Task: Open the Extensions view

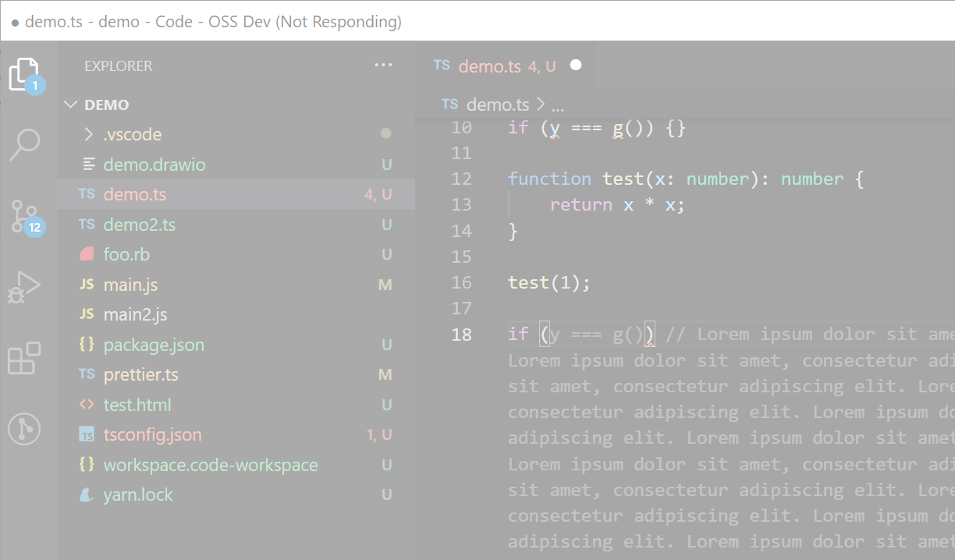Action: (x=25, y=358)
